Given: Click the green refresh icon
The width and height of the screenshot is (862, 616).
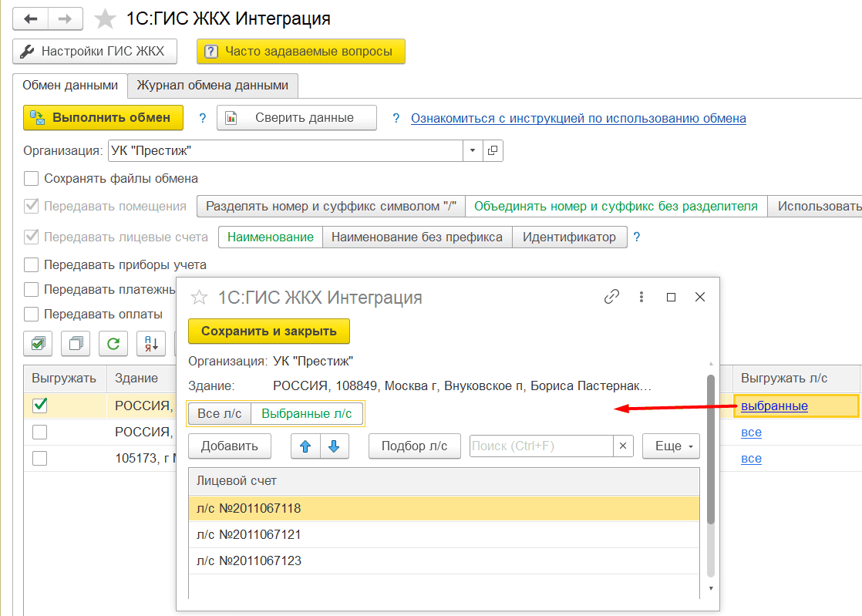Looking at the screenshot, I should 113,344.
